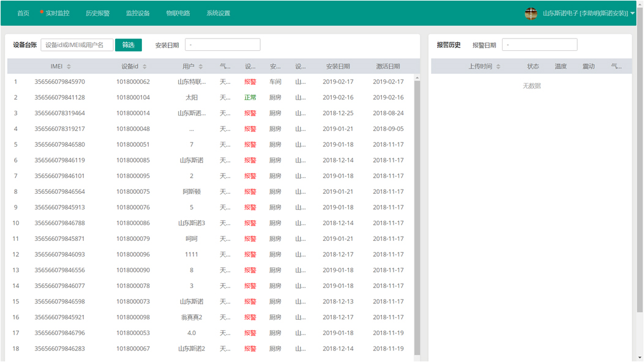644x362 pixels.
Task: Open 系统设置 in the navigation bar
Action: [x=218, y=13]
